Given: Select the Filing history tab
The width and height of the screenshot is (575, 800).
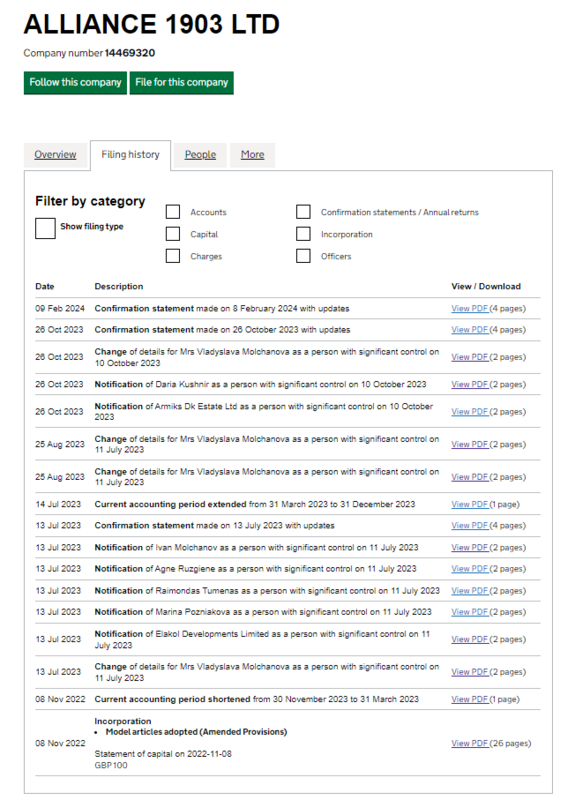Looking at the screenshot, I should [130, 155].
